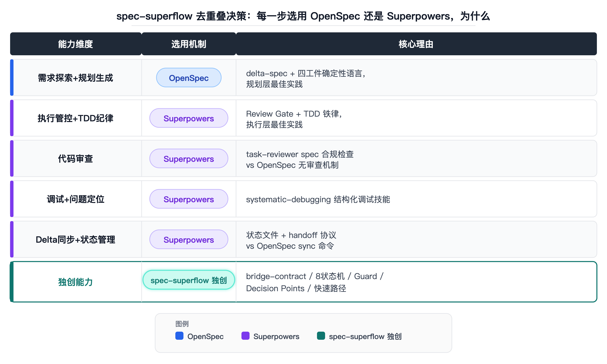Click the 独创能力 row label

coord(76,282)
